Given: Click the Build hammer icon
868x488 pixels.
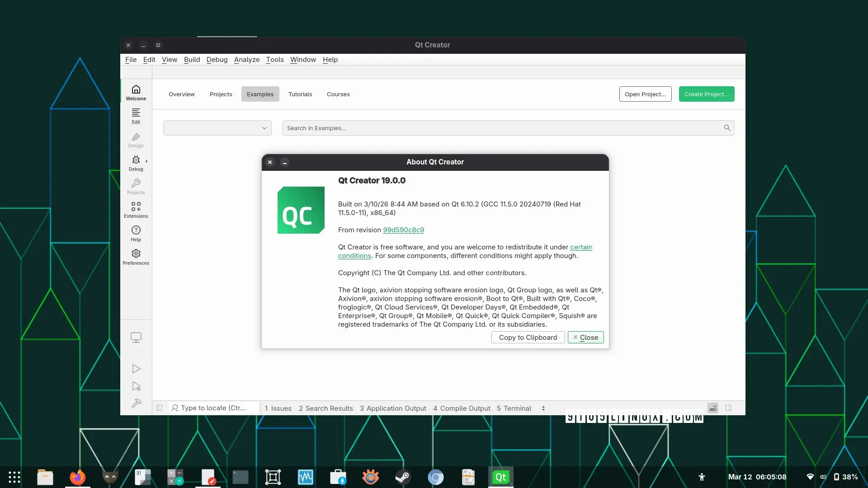Looking at the screenshot, I should [136, 403].
